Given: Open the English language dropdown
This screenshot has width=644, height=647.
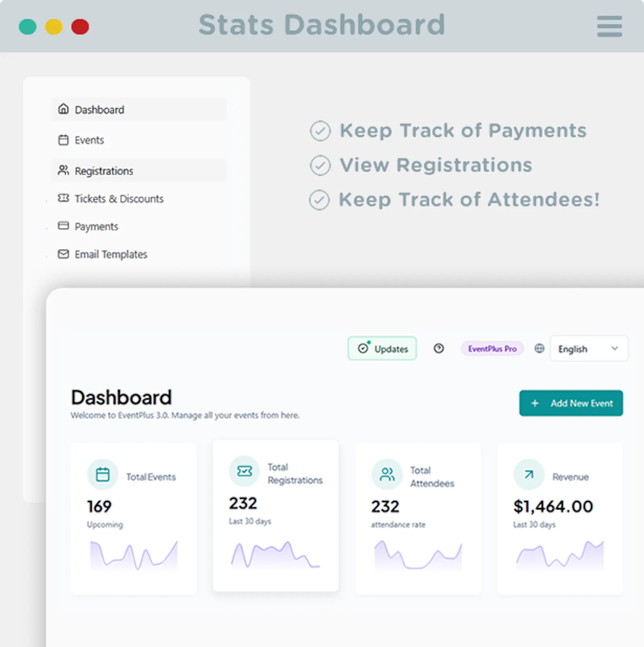Looking at the screenshot, I should [x=589, y=349].
